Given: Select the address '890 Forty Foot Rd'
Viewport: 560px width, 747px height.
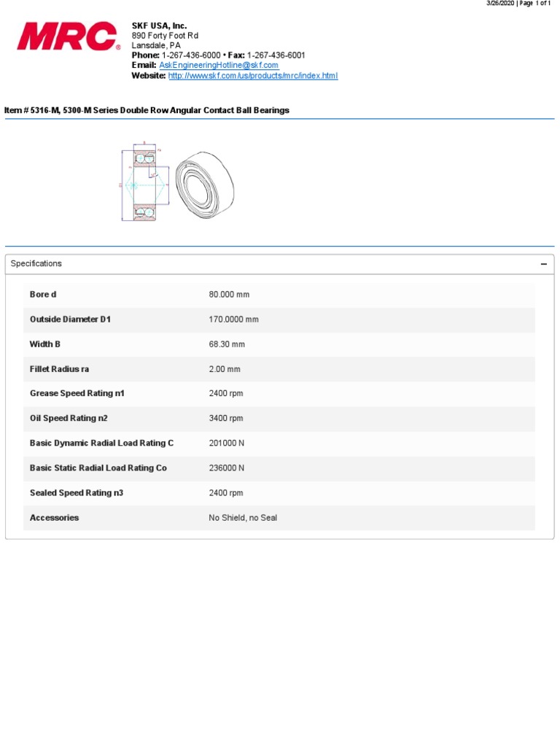Looking at the screenshot, I should point(165,36).
